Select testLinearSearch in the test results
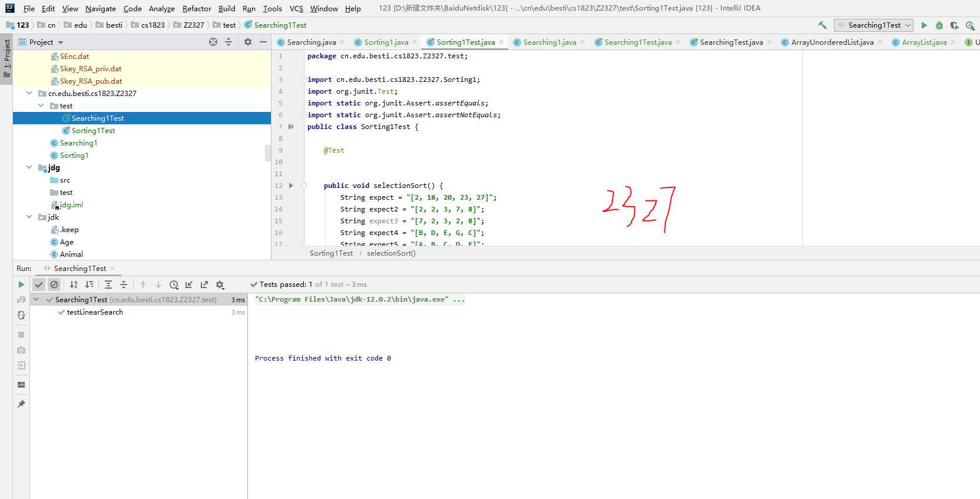This screenshot has width=980, height=499. tap(94, 312)
